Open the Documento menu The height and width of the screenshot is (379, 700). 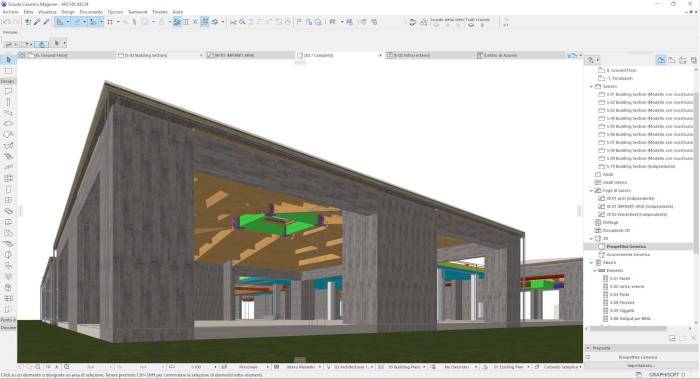pos(91,12)
